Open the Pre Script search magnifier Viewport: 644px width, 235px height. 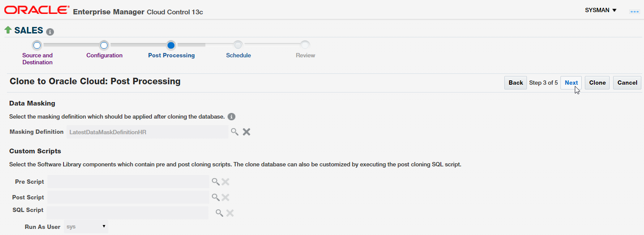click(x=215, y=182)
